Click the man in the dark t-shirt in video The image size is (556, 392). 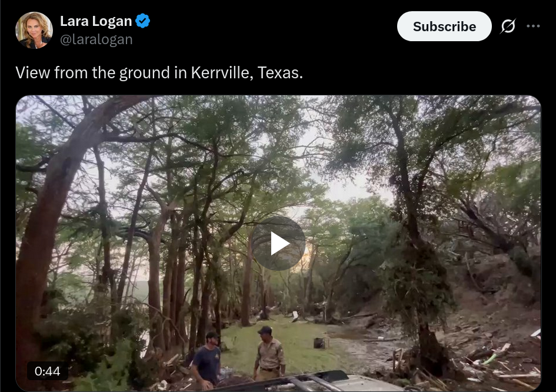click(207, 360)
